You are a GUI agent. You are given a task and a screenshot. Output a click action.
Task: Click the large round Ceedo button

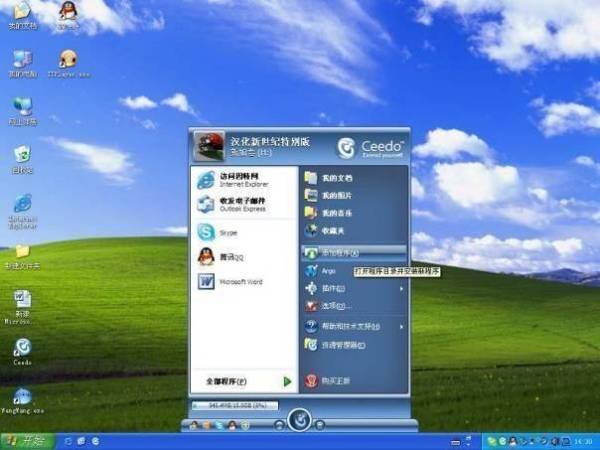(x=300, y=419)
